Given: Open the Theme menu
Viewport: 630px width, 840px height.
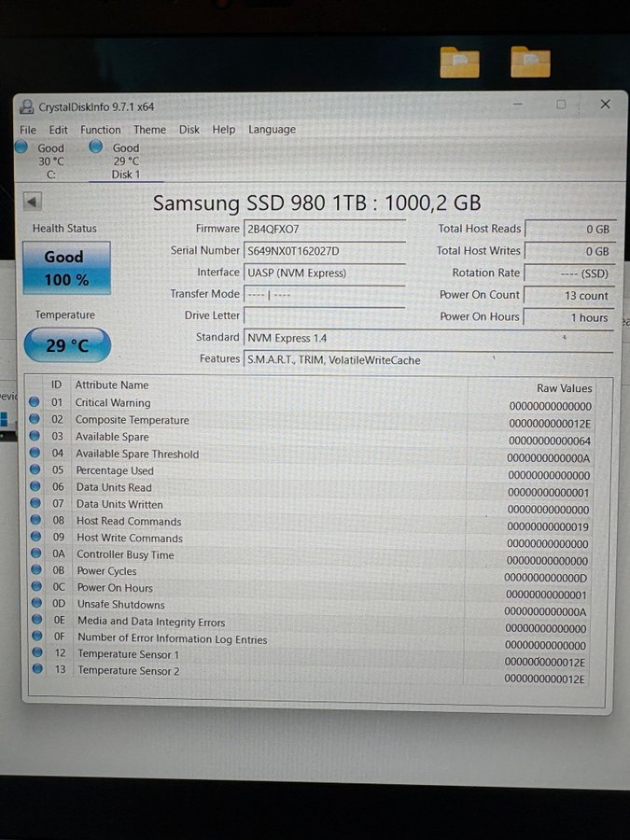Looking at the screenshot, I should [149, 130].
